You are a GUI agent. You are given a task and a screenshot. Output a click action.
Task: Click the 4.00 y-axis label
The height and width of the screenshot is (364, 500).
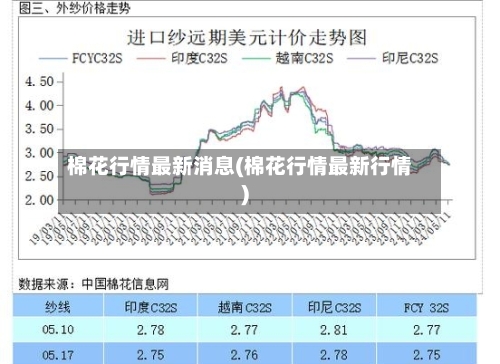40,106
